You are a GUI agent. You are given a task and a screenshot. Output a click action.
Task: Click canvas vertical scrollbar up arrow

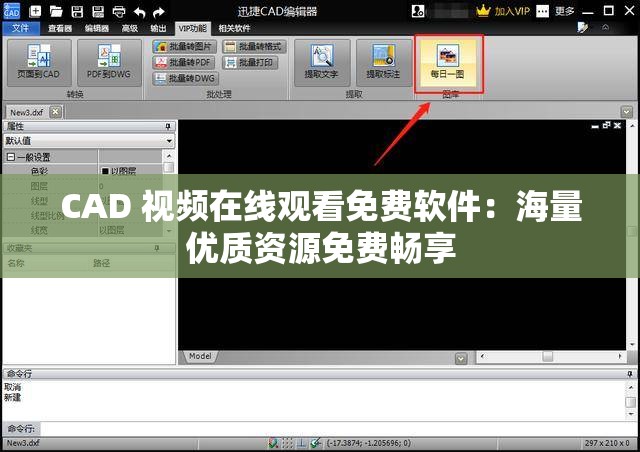click(x=632, y=126)
